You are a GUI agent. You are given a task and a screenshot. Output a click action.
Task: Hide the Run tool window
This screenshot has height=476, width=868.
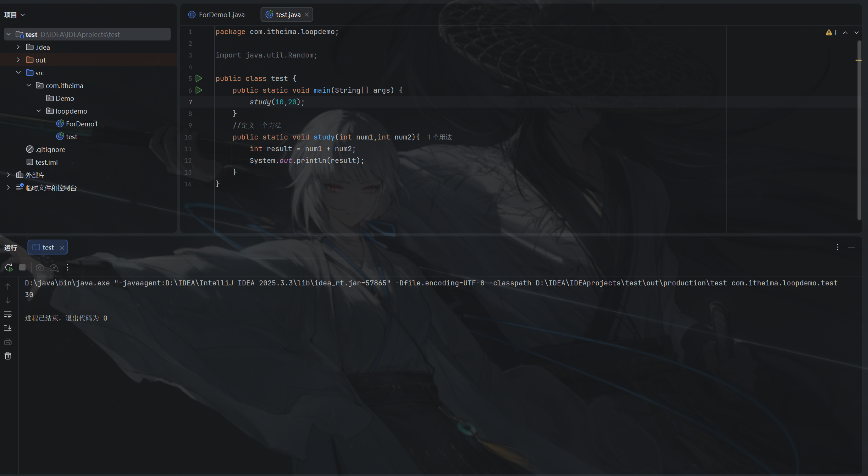click(x=851, y=247)
